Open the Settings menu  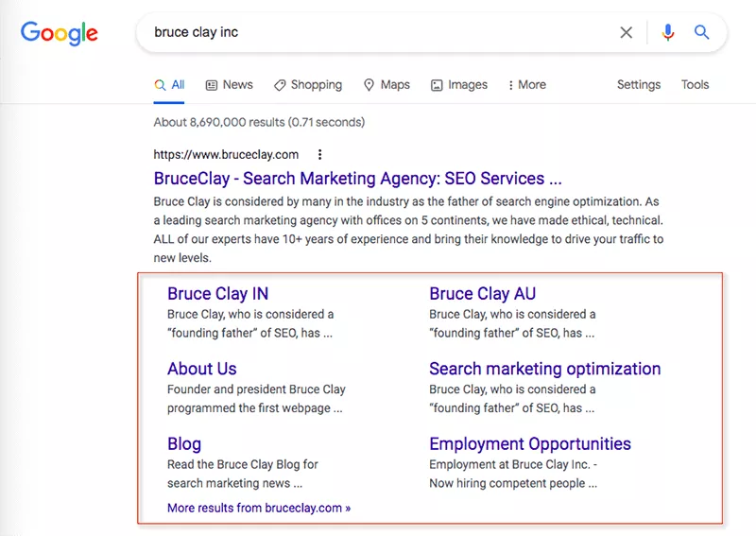639,85
